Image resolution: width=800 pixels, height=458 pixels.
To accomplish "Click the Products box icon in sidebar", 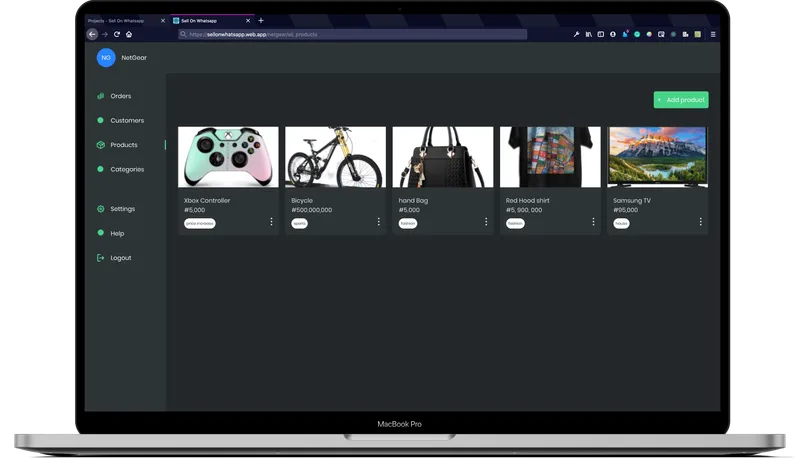I will [100, 145].
